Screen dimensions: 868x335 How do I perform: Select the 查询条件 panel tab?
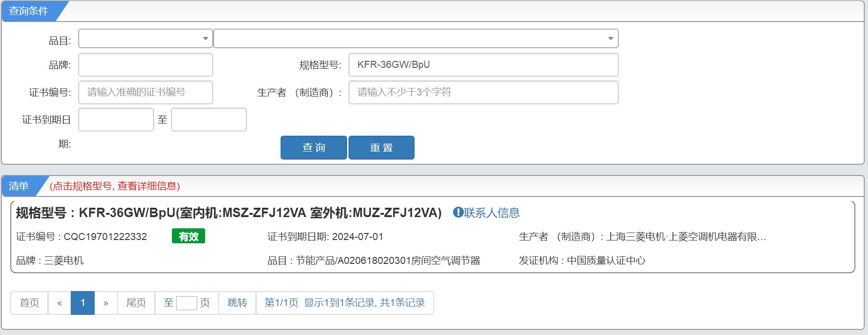coord(29,11)
